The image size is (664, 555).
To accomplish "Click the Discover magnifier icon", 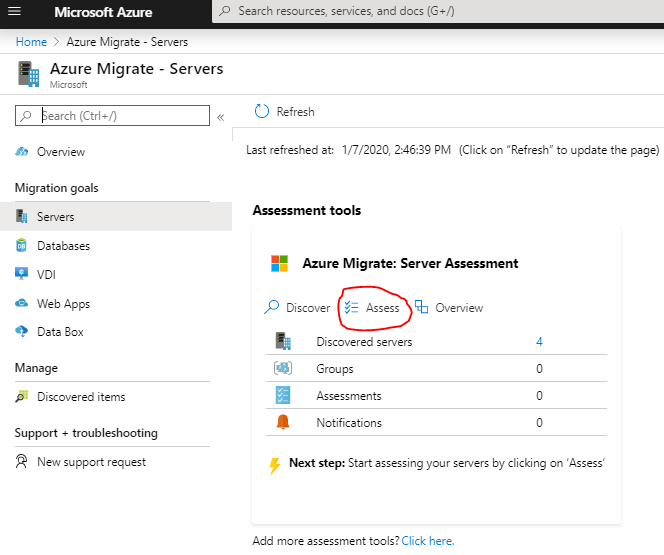I will click(x=271, y=307).
